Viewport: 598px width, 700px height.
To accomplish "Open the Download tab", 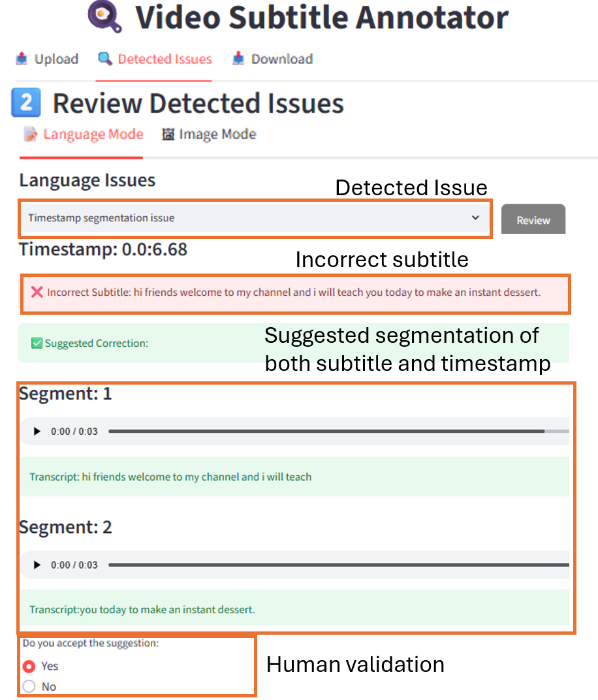I will coord(281,59).
